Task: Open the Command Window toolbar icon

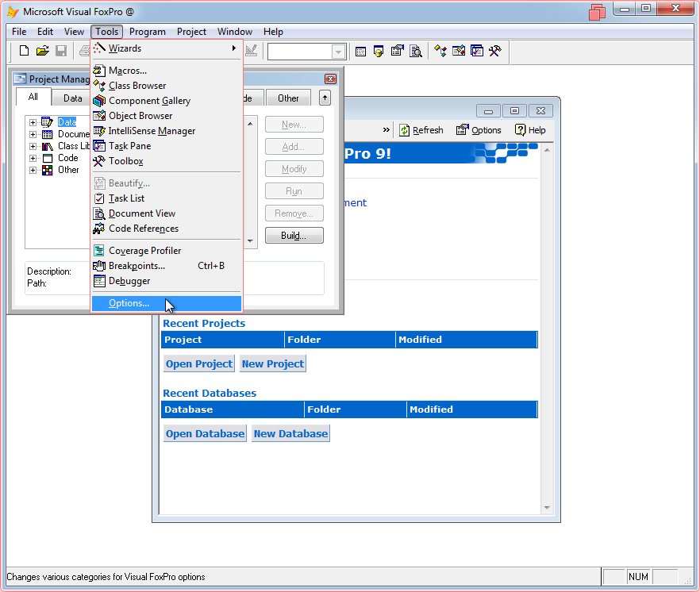Action: click(x=360, y=52)
